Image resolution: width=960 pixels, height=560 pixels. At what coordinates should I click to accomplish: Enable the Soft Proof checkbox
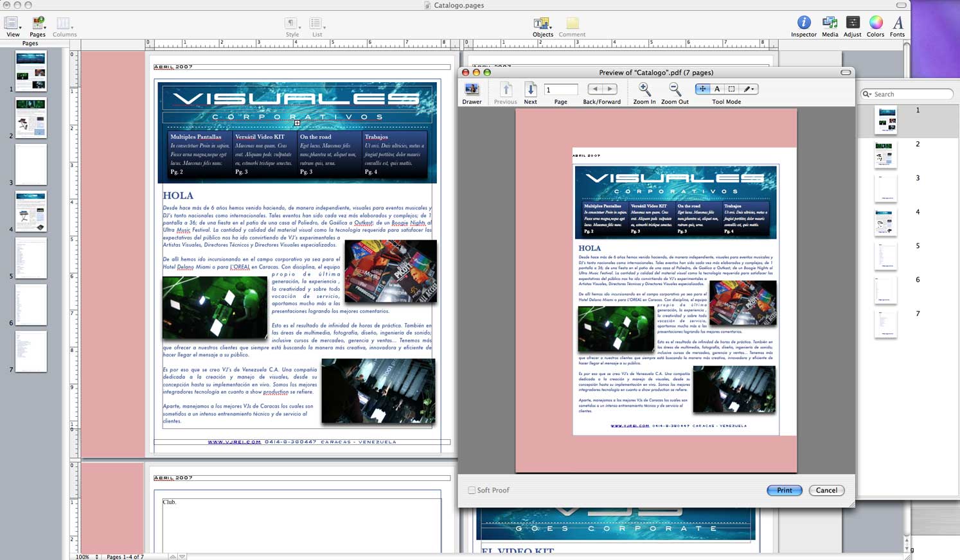pyautogui.click(x=472, y=490)
